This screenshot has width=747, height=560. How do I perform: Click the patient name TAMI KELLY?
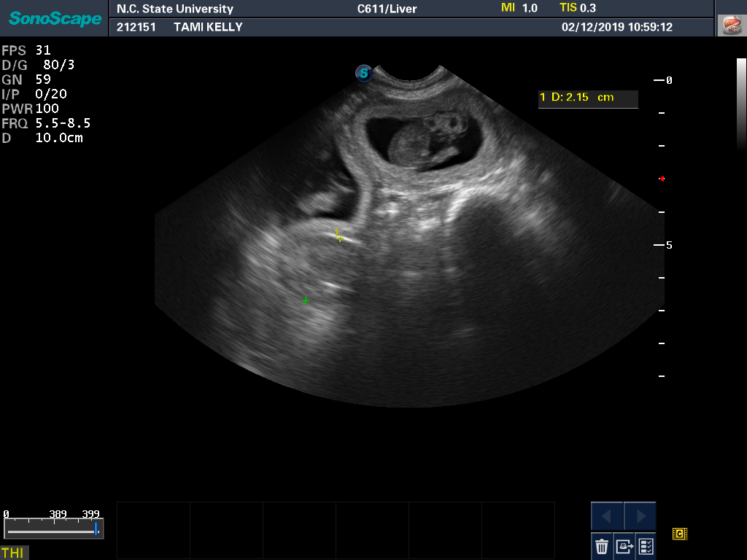pyautogui.click(x=208, y=27)
